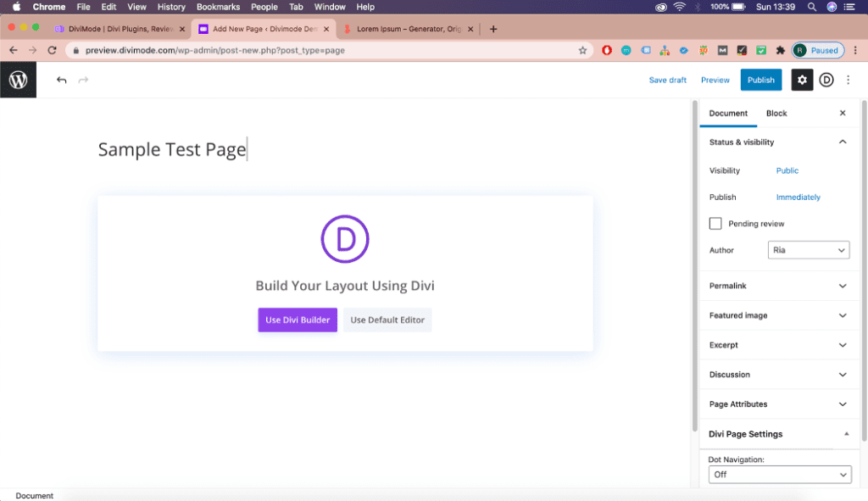
Task: Bookmark page using the star icon
Action: [582, 50]
